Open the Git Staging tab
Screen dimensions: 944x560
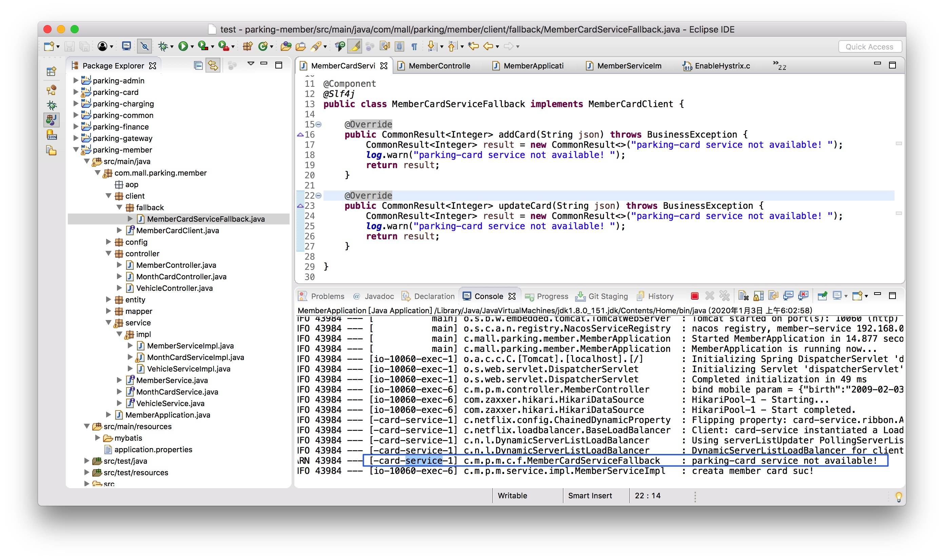coord(607,297)
